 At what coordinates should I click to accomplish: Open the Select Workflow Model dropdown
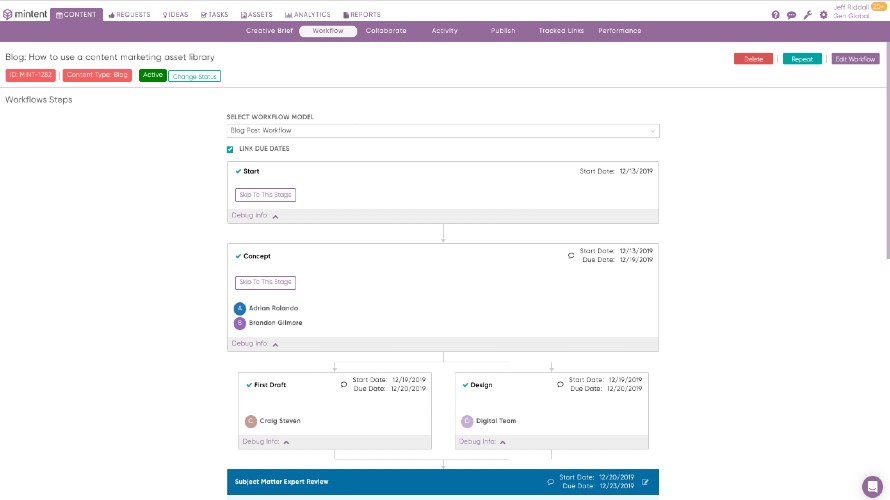[x=443, y=130]
